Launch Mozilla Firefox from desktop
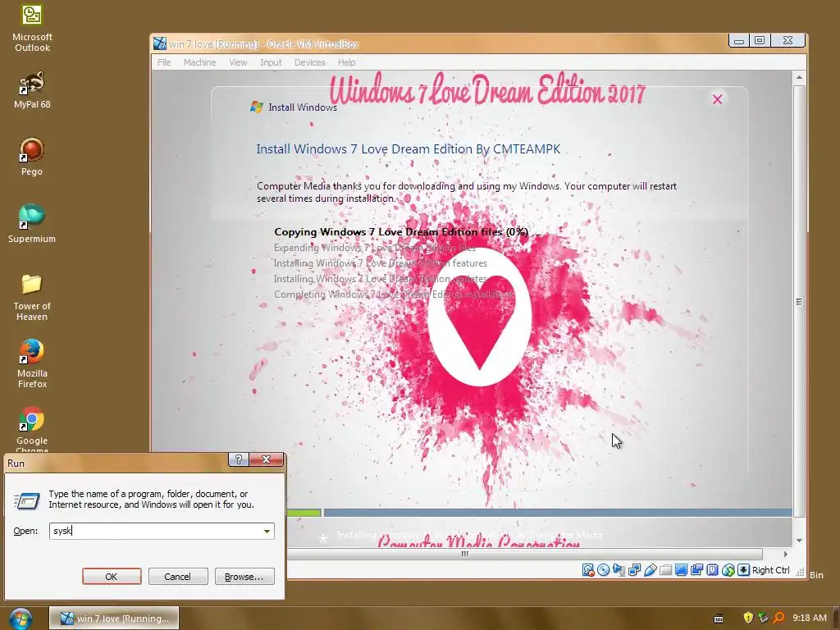This screenshot has width=840, height=630. pyautogui.click(x=32, y=363)
